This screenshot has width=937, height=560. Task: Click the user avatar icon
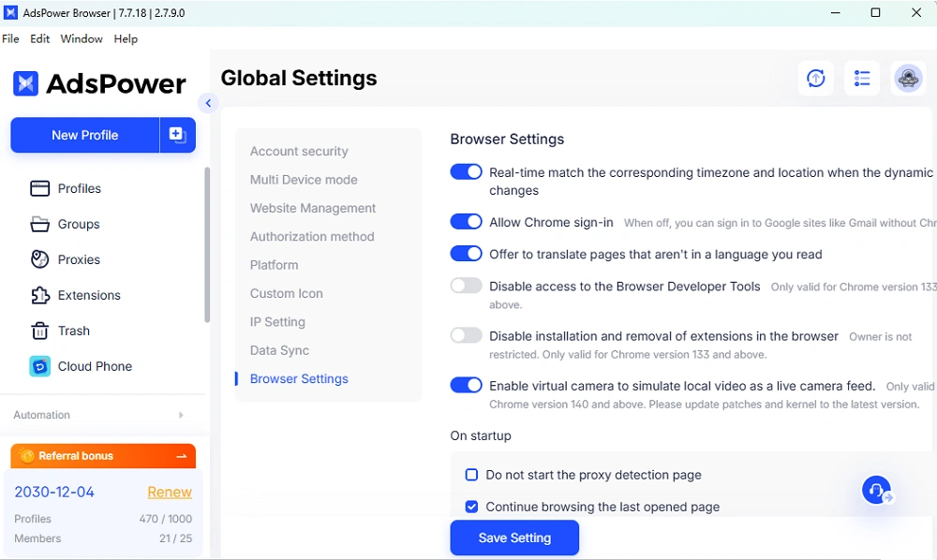[x=907, y=79]
